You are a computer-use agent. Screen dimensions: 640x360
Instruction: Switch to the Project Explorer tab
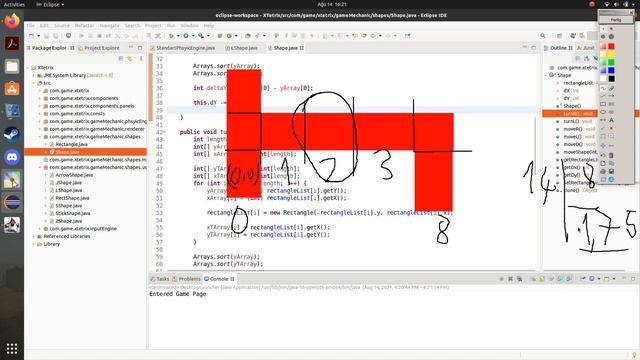tap(99, 48)
